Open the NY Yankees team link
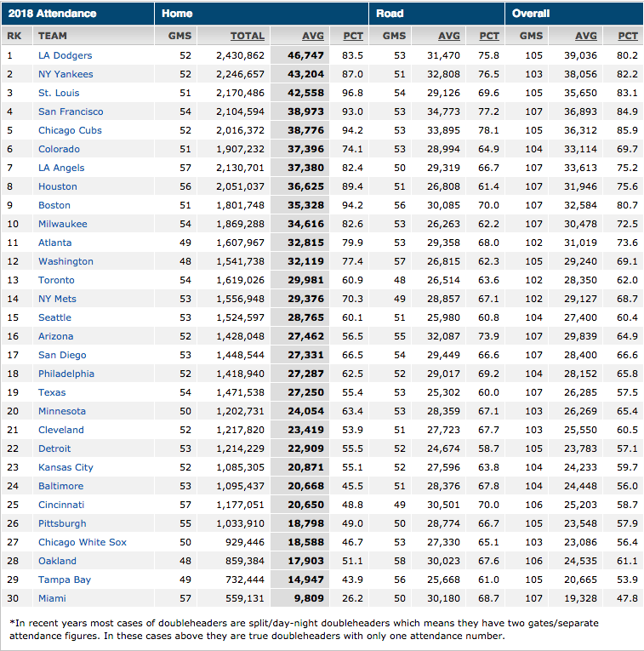 tap(66, 74)
